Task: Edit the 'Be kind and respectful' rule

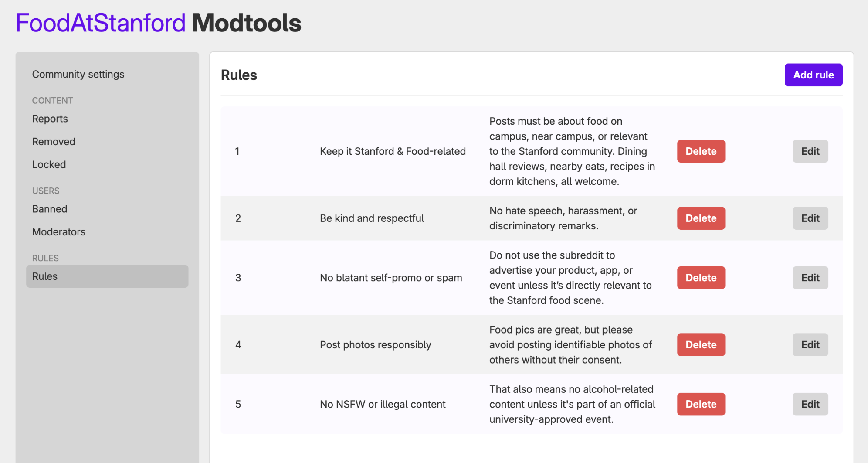Action: click(810, 218)
